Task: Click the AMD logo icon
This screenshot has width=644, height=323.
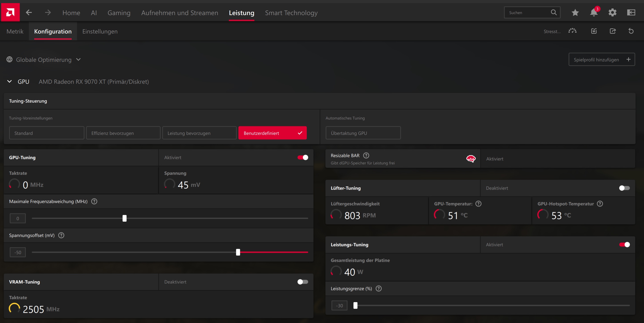Action: (x=10, y=12)
